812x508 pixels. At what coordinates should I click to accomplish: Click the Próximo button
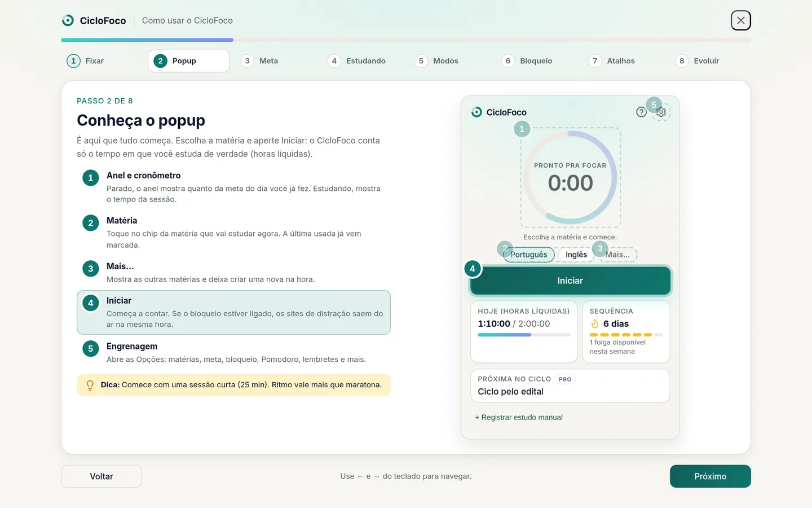[x=710, y=476]
